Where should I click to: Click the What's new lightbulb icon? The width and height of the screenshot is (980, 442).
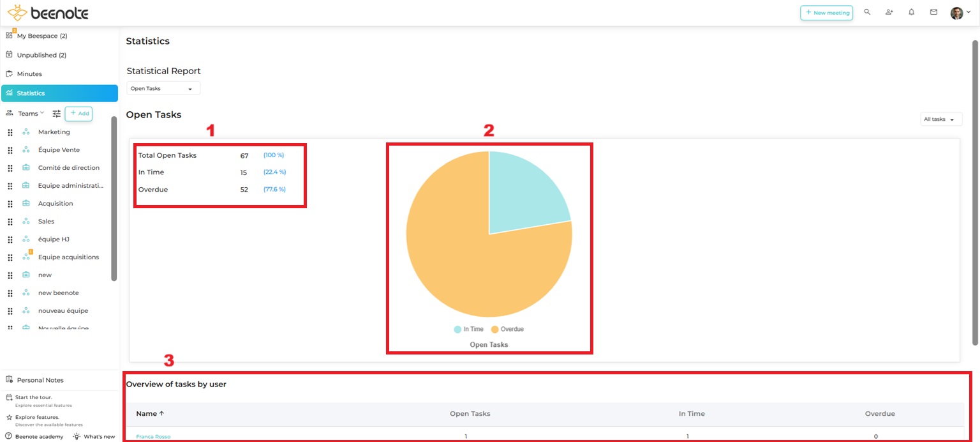(x=77, y=436)
